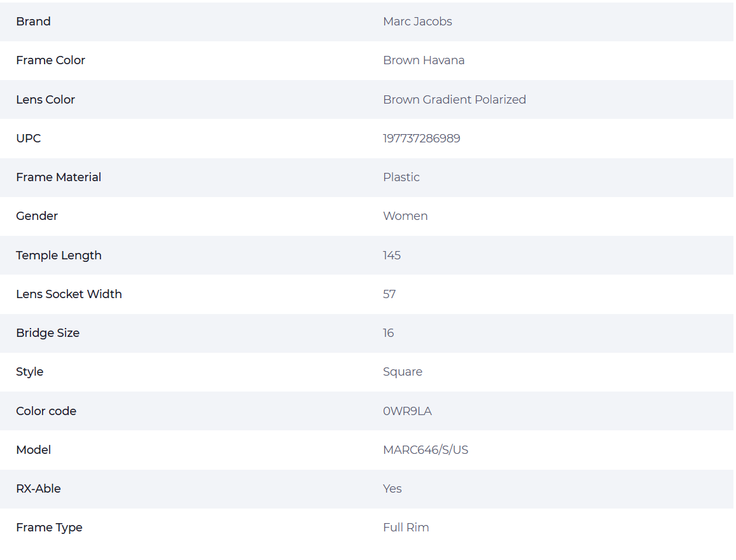Click the color code 0WR9LA

pos(407,411)
